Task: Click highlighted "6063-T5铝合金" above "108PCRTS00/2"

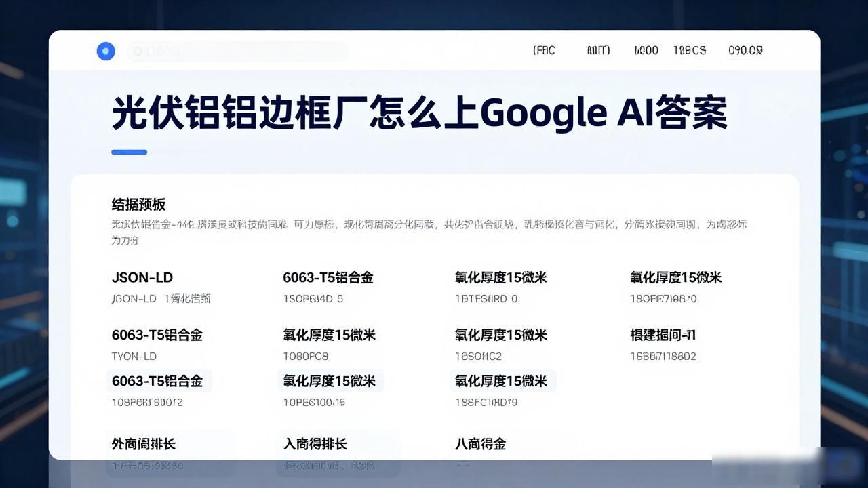Action: [x=158, y=381]
